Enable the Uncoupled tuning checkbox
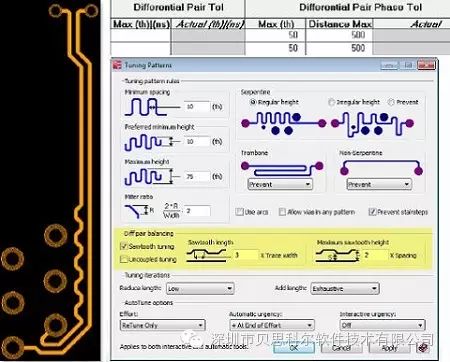Screen dimensions: 450x362 [124, 259]
